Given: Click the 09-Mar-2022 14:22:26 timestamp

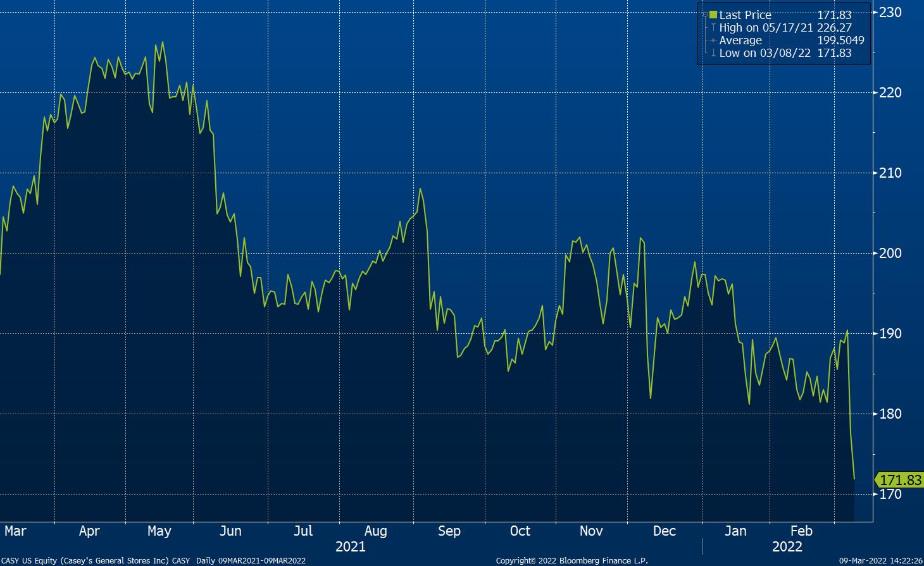Looking at the screenshot, I should tap(880, 561).
